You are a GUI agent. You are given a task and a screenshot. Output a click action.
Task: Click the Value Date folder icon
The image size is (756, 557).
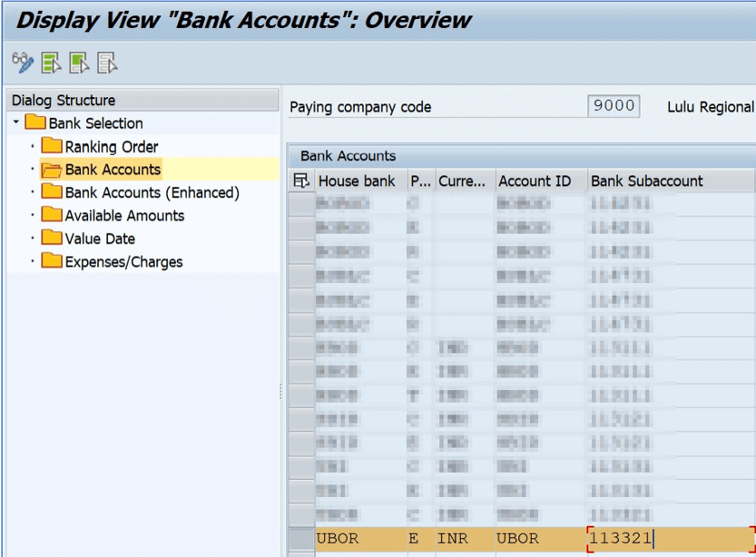(x=52, y=238)
